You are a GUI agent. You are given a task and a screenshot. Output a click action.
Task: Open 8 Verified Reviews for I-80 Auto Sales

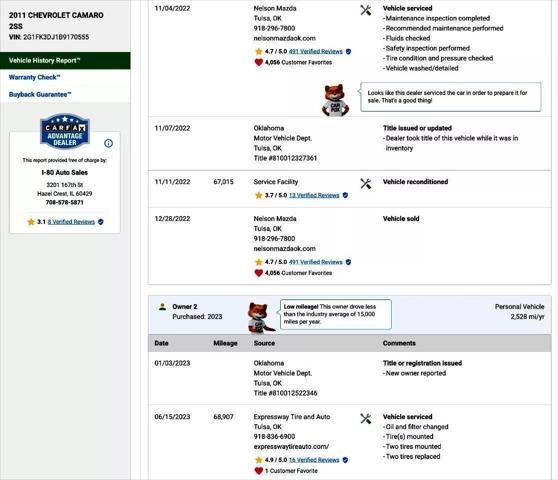(71, 222)
